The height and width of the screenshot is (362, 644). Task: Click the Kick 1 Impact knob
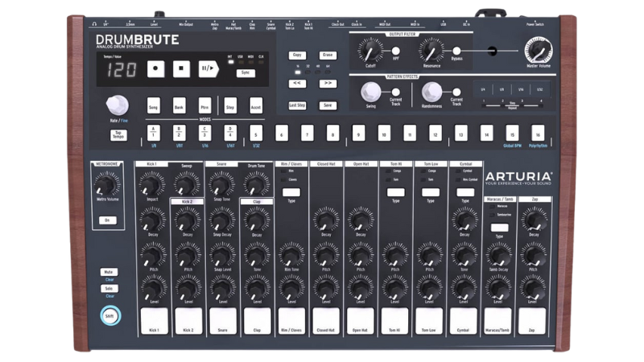[x=152, y=184]
